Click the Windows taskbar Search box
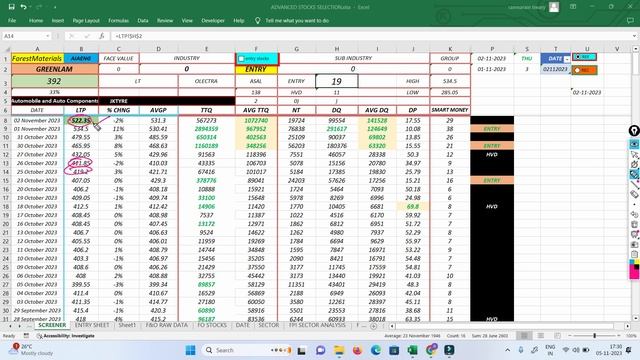This screenshot has height=360, width=640. (x=247, y=350)
